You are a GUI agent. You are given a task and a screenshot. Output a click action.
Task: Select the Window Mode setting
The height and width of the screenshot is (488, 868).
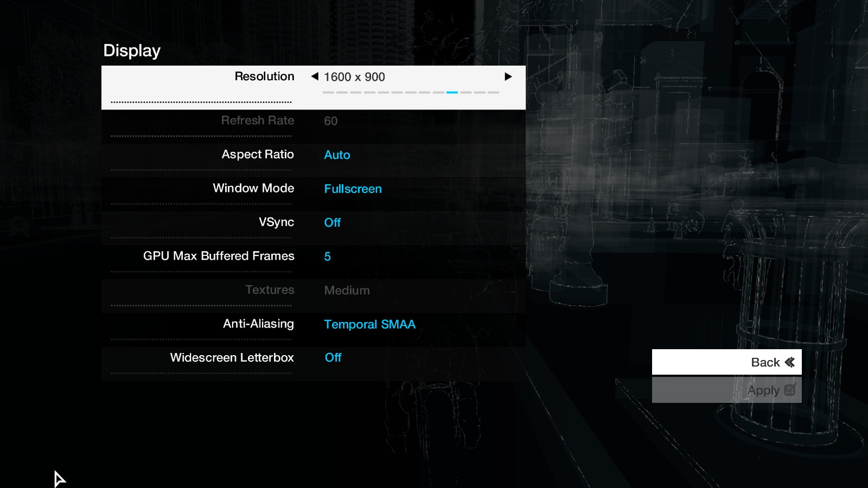[x=314, y=194]
